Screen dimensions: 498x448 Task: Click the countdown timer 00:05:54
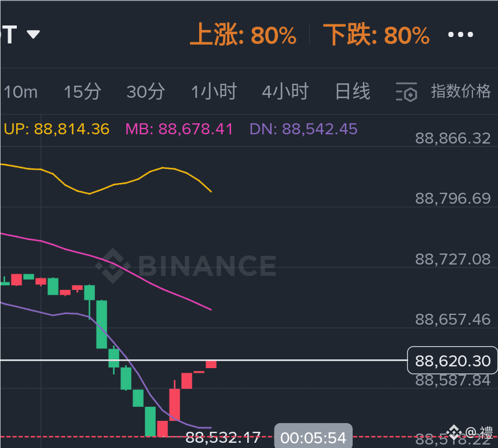[313, 436]
